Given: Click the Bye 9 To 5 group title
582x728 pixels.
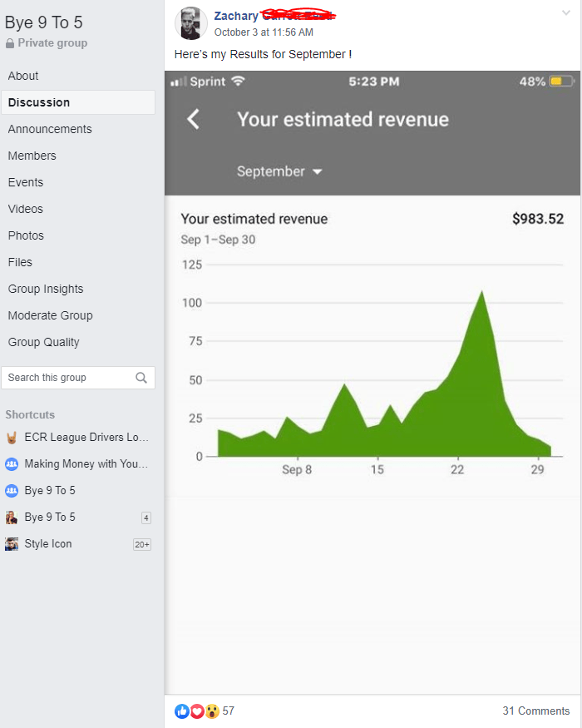Looking at the screenshot, I should pos(43,22).
